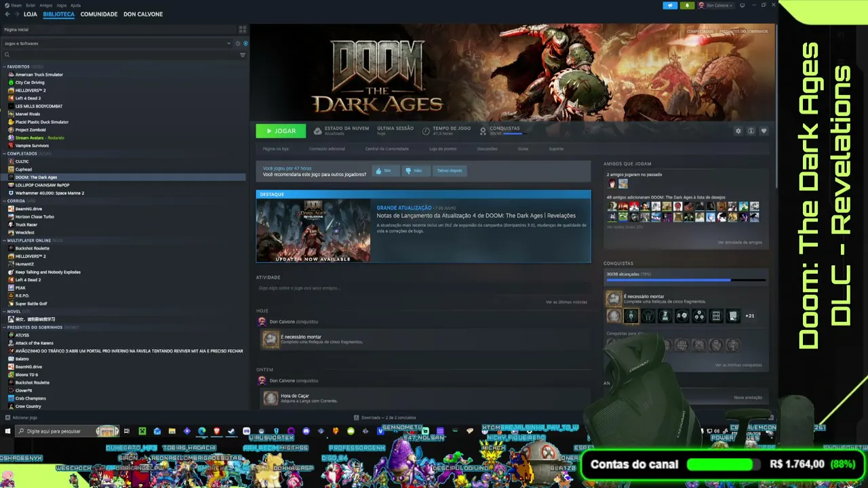Click the green JOGAR play button
This screenshot has height=488, width=868.
[281, 131]
